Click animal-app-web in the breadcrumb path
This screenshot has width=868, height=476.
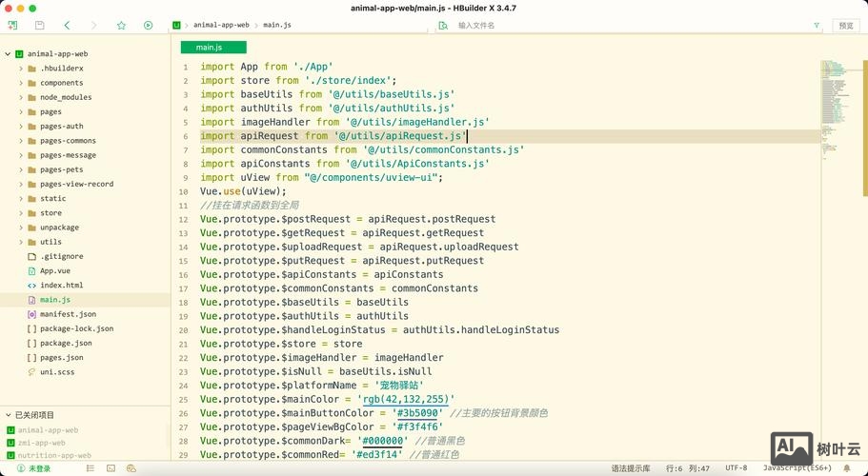point(220,25)
